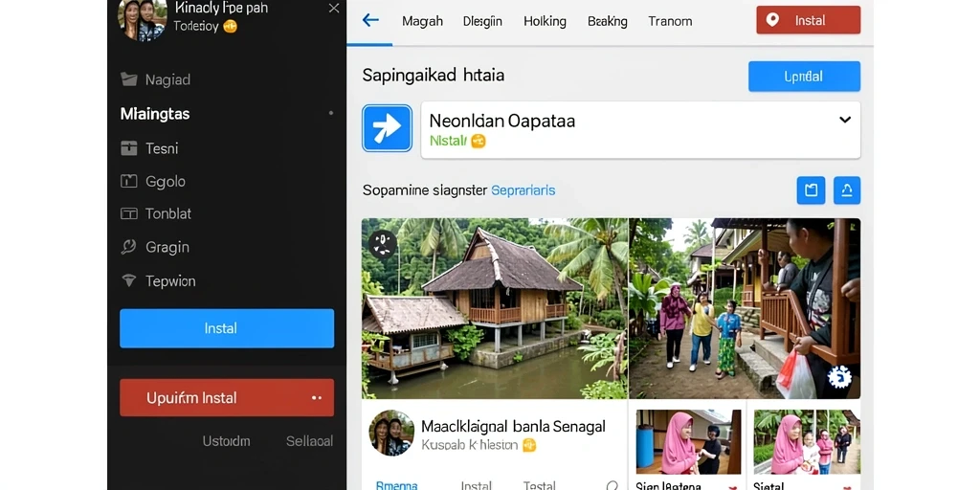This screenshot has height=490, width=980.
Task: Click the dots on Upuifm Instal button
Action: [x=316, y=398]
